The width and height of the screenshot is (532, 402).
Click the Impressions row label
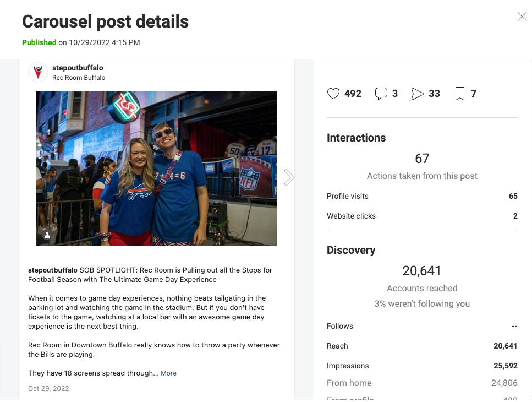(x=348, y=366)
